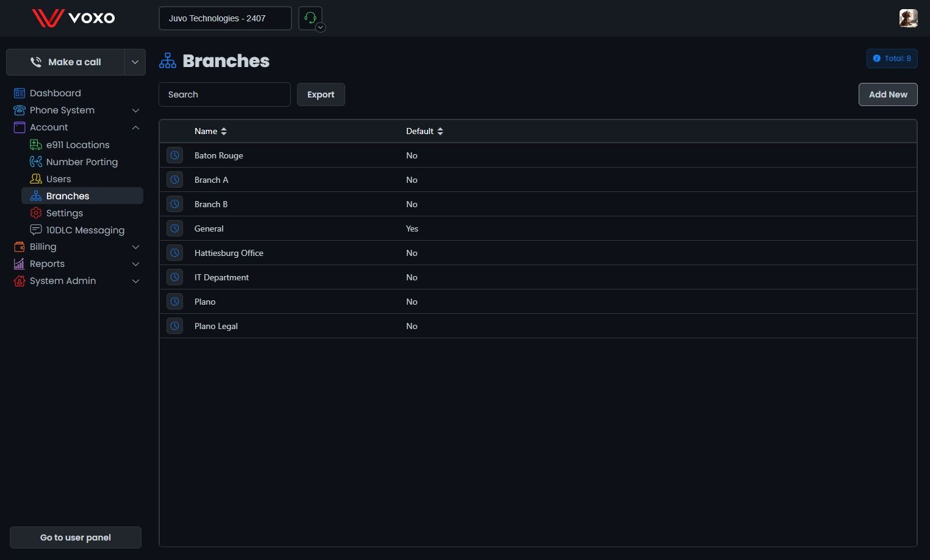Image resolution: width=930 pixels, height=560 pixels.
Task: Open history icon for Baton Rouge row
Action: click(x=175, y=155)
